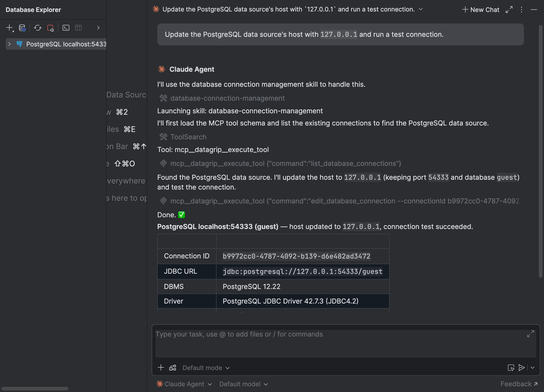Screen dimensions: 544x392
Task: Send the message with the arrow icon
Action: tap(522, 368)
